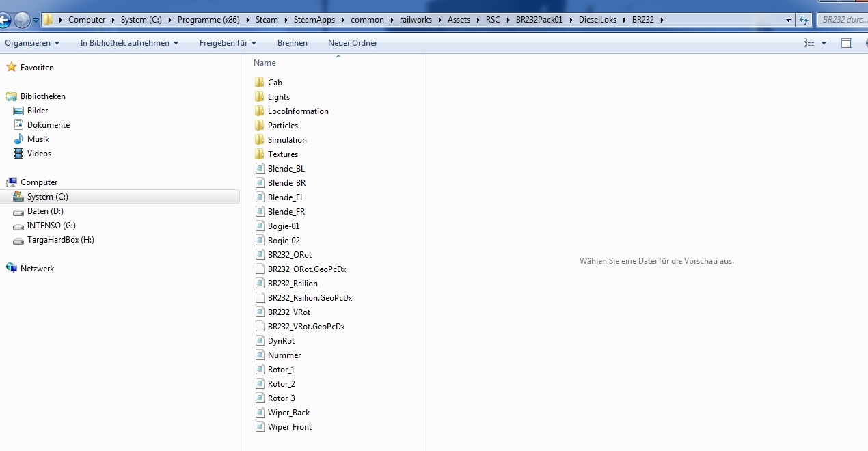The height and width of the screenshot is (451, 868).
Task: Go to Programme (x86) in address path
Action: (x=208, y=20)
